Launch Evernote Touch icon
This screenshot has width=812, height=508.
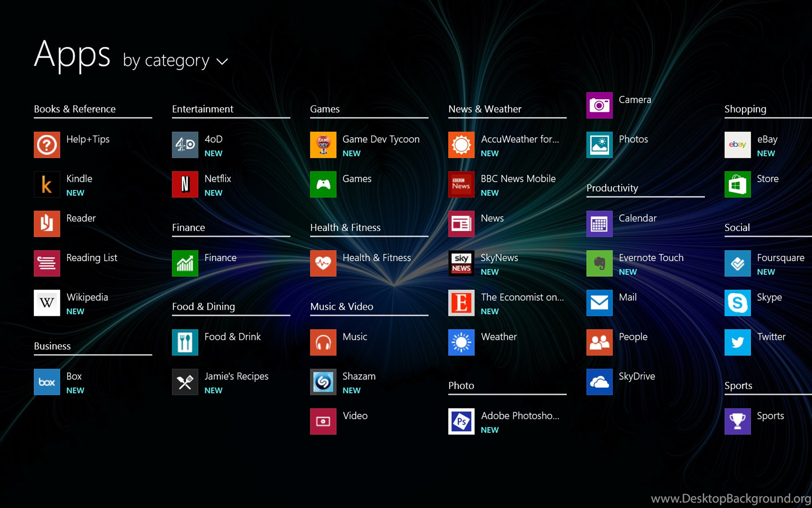point(600,263)
